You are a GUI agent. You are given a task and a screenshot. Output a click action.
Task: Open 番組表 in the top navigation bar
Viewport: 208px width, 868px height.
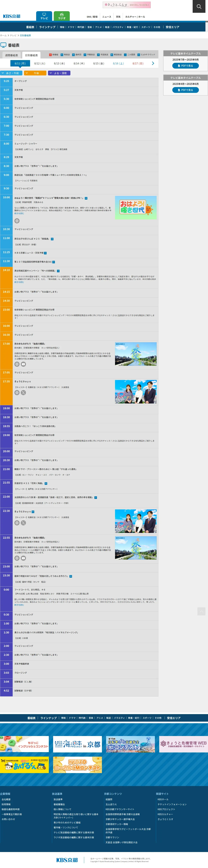[30, 27]
